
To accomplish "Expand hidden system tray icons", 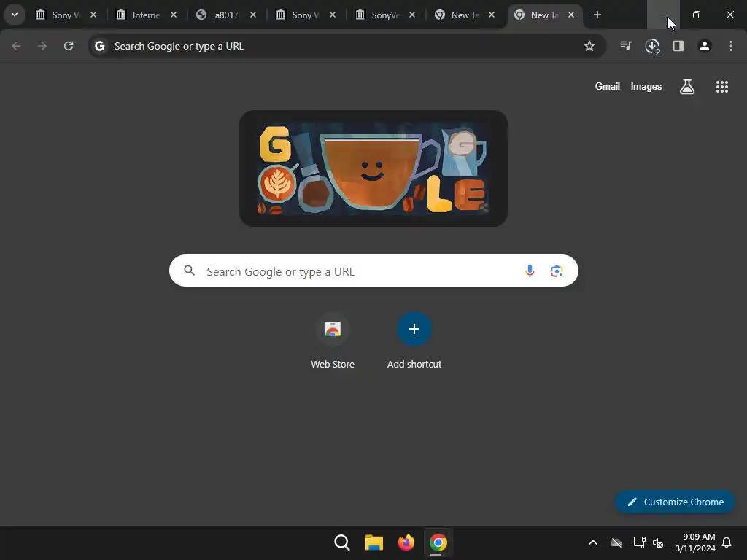I will (x=593, y=542).
